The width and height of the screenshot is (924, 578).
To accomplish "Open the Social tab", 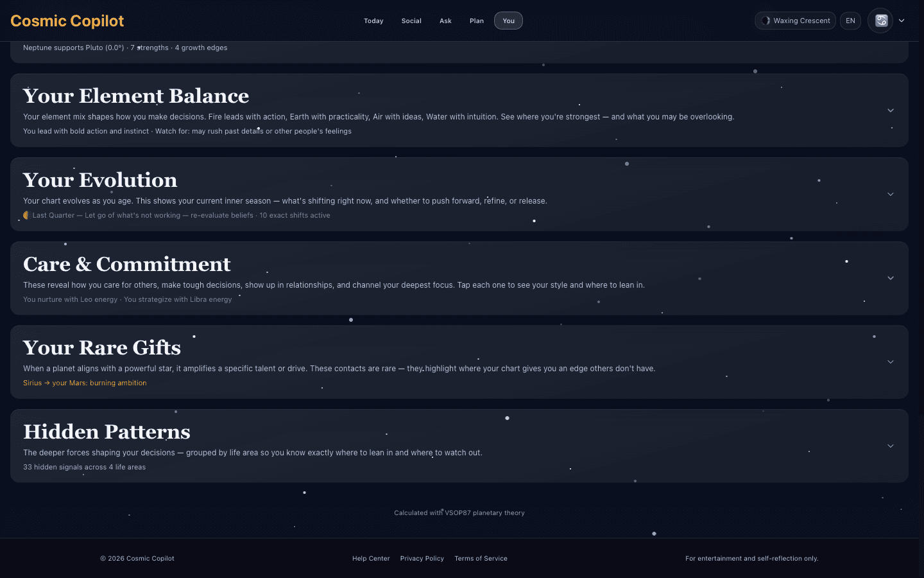I will [x=411, y=21].
